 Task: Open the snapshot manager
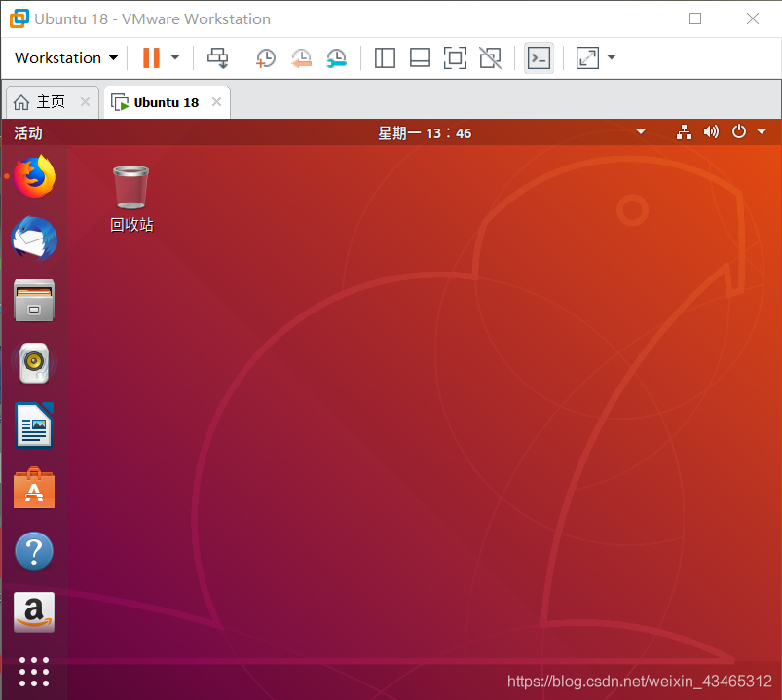(337, 57)
